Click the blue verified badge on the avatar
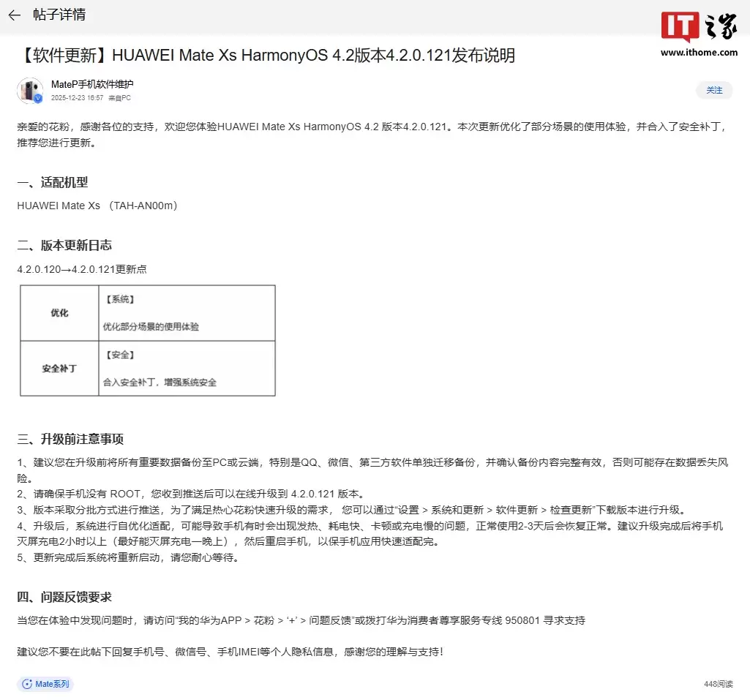The width and height of the screenshot is (750, 700). click(38, 99)
